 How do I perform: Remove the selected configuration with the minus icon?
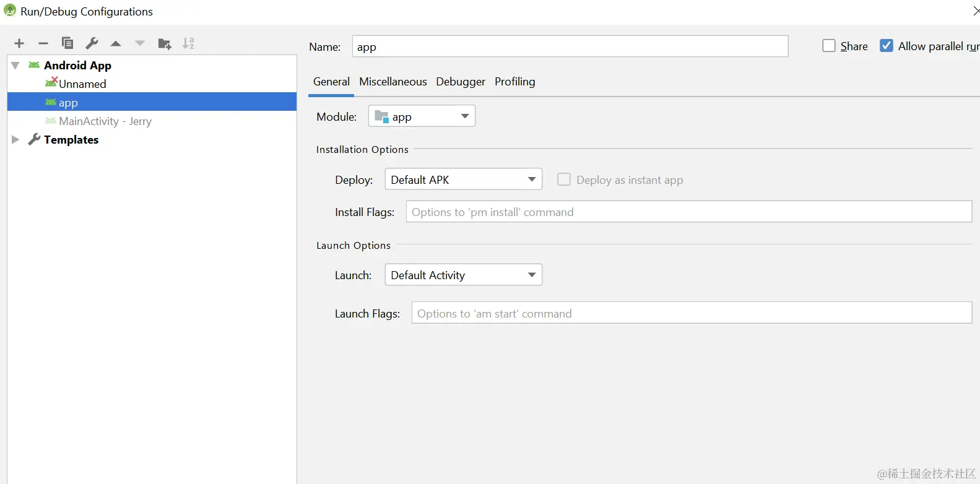pos(43,43)
